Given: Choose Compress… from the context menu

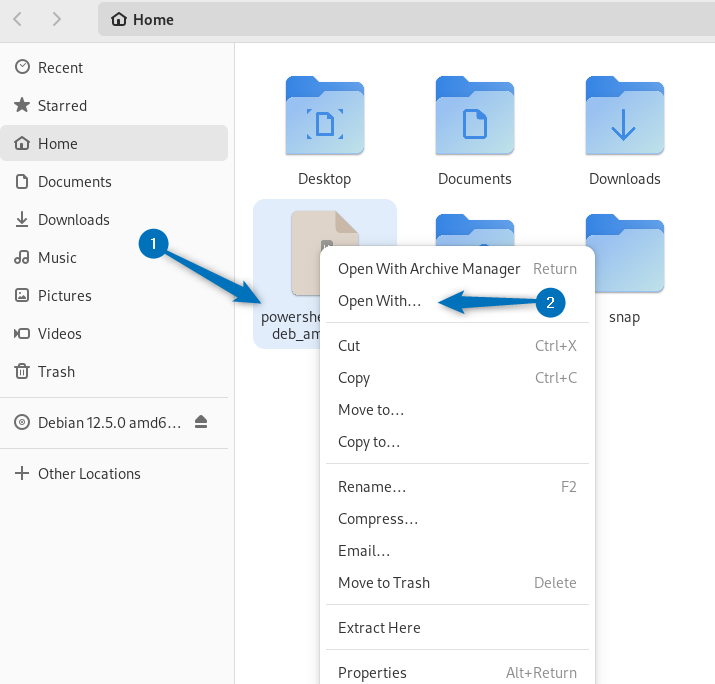Looking at the screenshot, I should coord(378,519).
